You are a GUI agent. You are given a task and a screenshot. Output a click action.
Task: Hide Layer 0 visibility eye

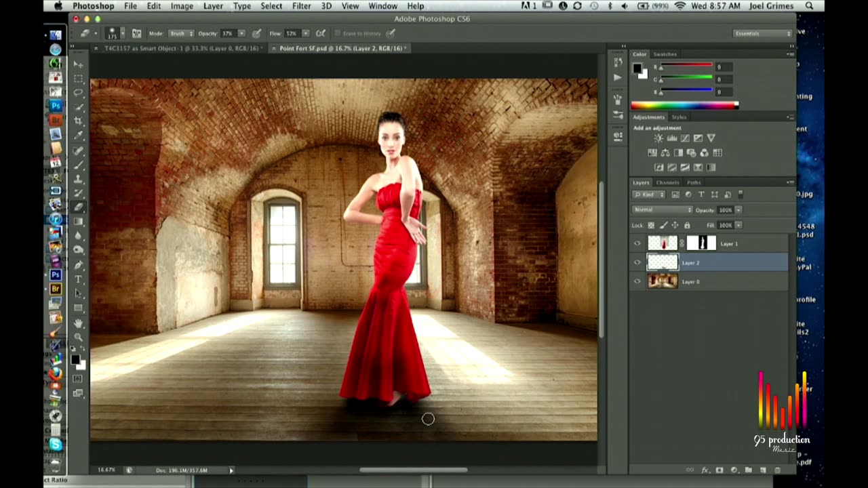[637, 281]
